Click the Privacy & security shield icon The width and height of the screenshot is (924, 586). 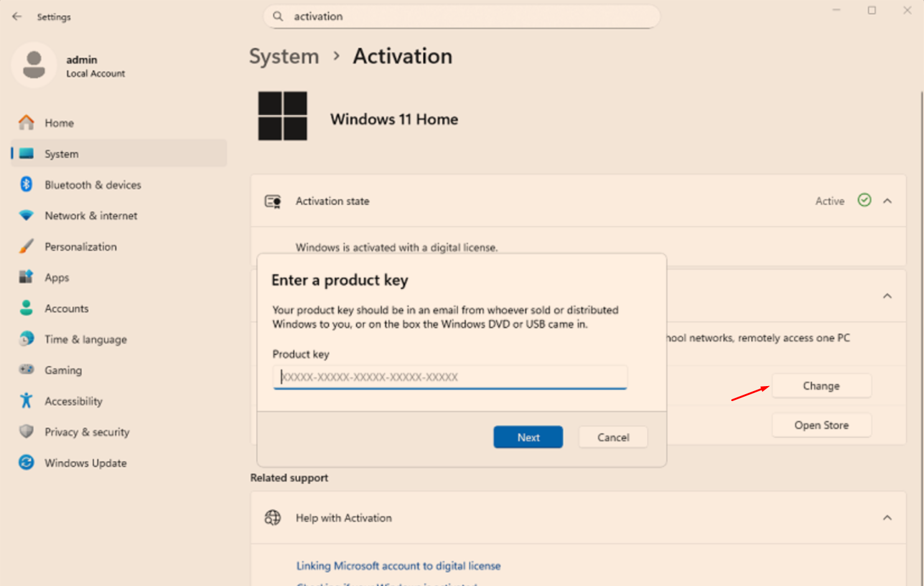point(26,432)
